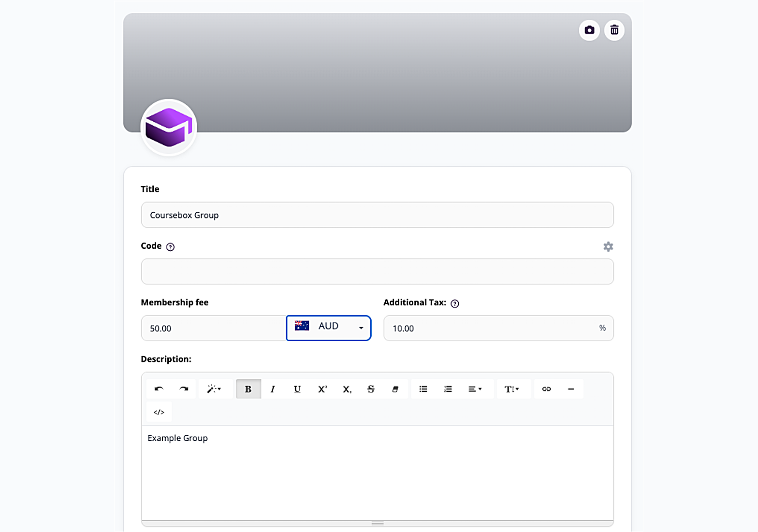The image size is (758, 532).
Task: Switch to code view in editor
Action: pos(159,412)
